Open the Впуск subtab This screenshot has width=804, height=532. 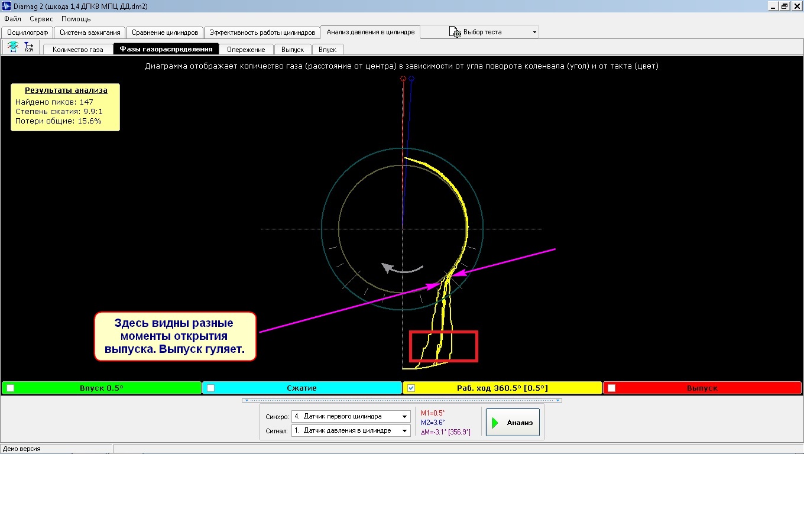pos(328,50)
